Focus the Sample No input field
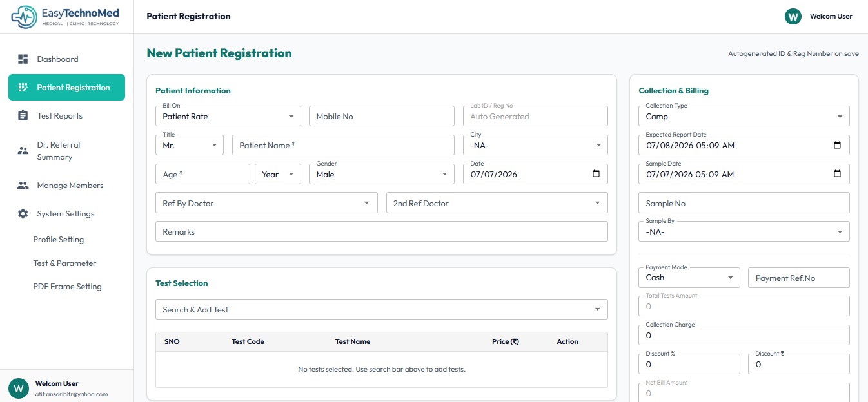This screenshot has height=402, width=868. 744,203
